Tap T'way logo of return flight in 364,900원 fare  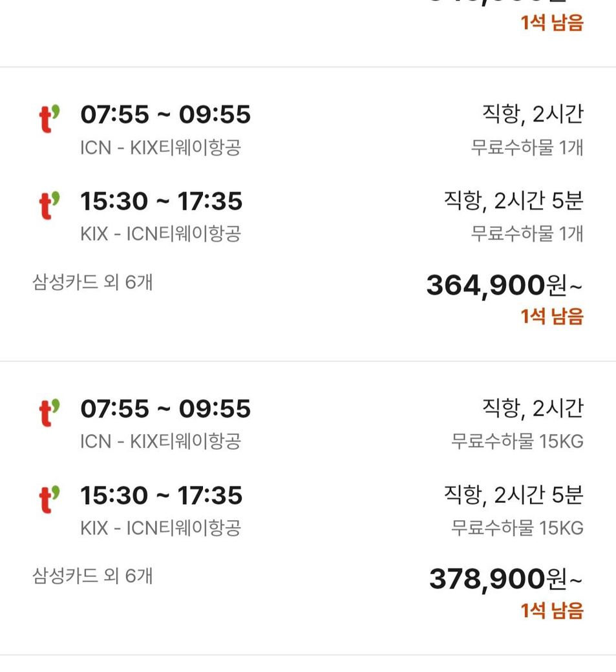click(x=48, y=205)
